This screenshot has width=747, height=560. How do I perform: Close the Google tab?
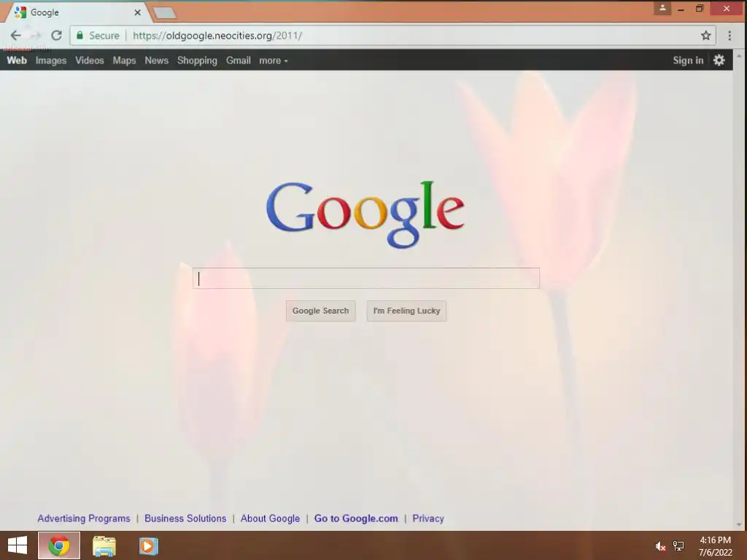coord(137,12)
